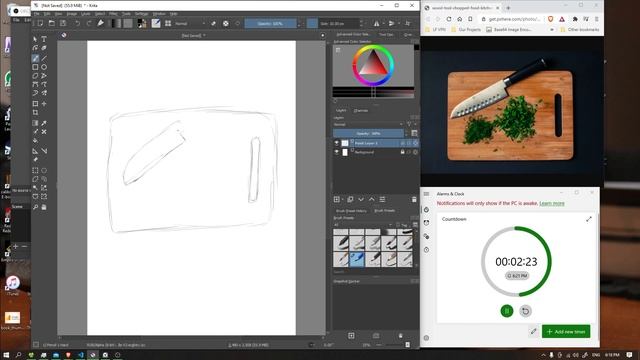Click the brush Opacity slider in toolbar
The width and height of the screenshot is (640, 360).
coord(270,24)
